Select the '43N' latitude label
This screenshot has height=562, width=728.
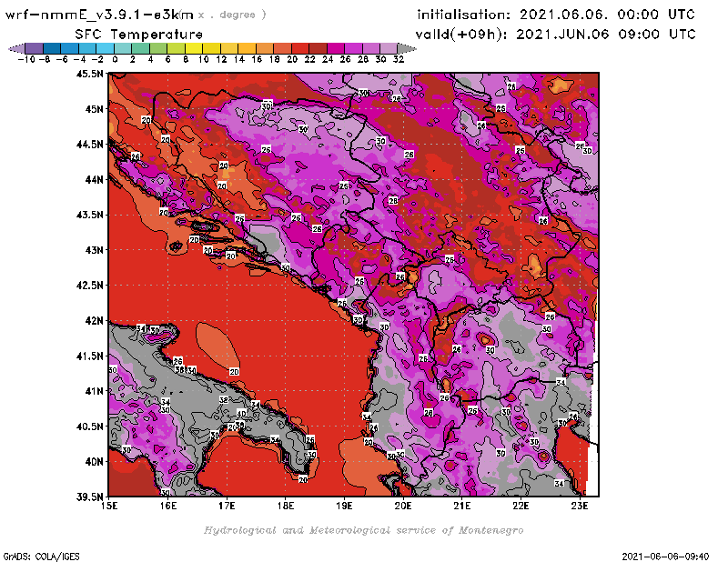click(x=94, y=250)
